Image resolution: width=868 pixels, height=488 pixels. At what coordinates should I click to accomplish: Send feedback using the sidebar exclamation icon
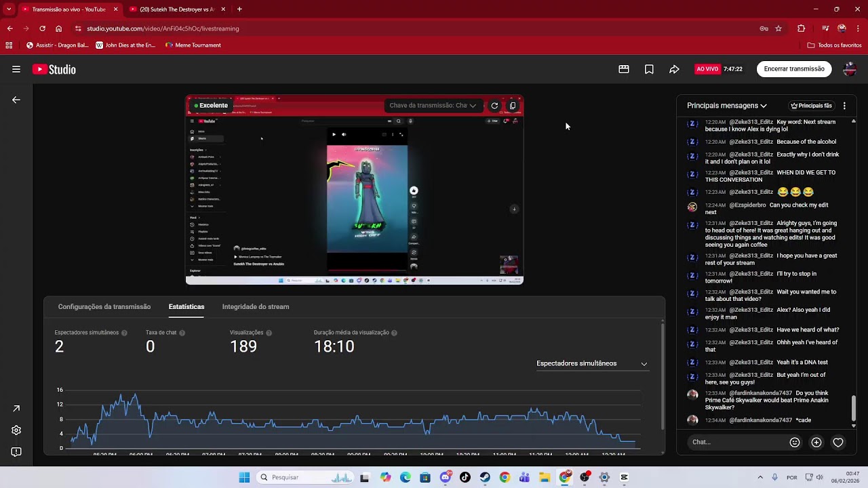coord(16,452)
